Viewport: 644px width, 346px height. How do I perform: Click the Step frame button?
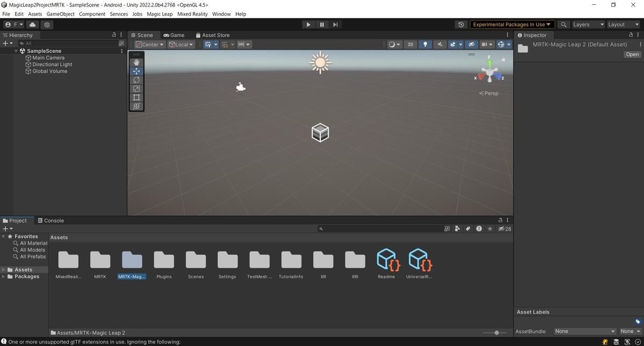[335, 25]
